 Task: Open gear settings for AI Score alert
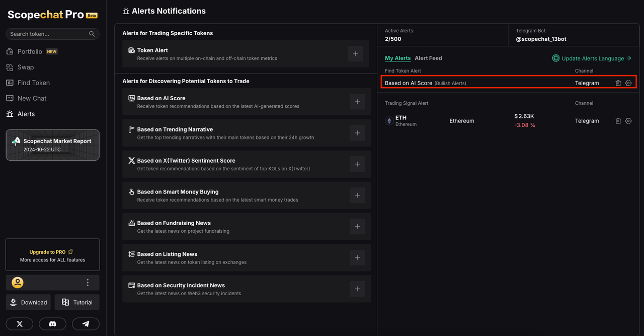[x=628, y=83]
